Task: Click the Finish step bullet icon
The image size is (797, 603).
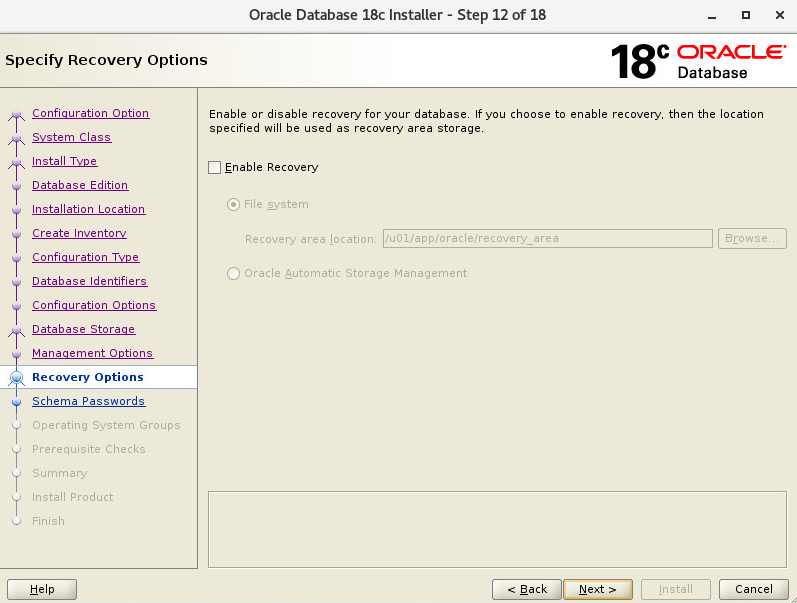Action: pyautogui.click(x=16, y=521)
